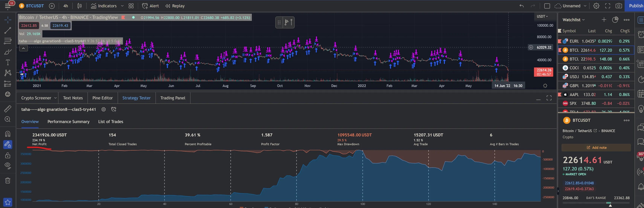The image size is (644, 208).
Task: Click the Add note button
Action: pyautogui.click(x=596, y=147)
